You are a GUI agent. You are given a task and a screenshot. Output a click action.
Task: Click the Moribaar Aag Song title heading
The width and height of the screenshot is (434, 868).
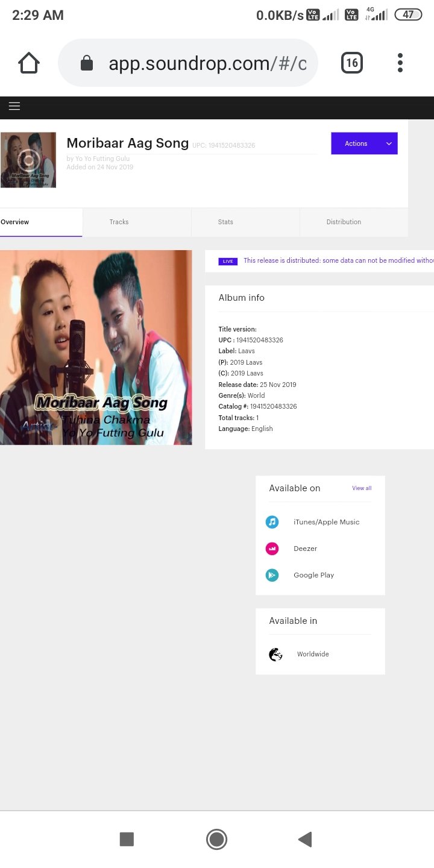click(x=127, y=143)
